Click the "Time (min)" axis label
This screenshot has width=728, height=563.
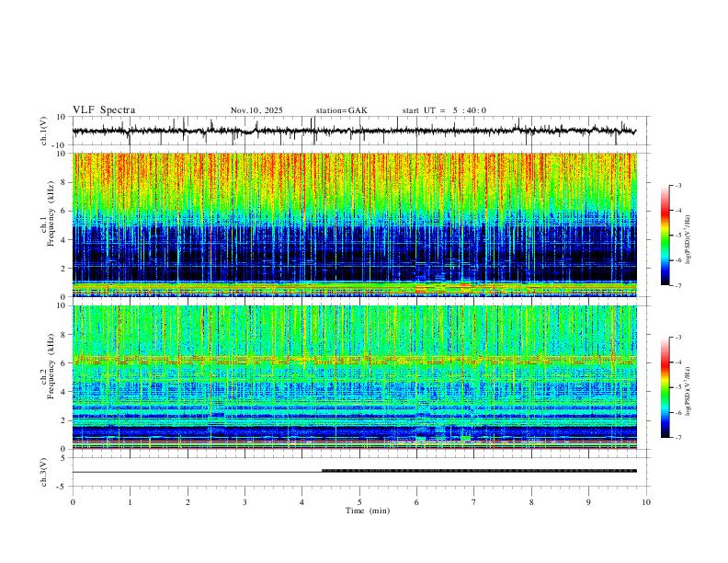point(368,511)
